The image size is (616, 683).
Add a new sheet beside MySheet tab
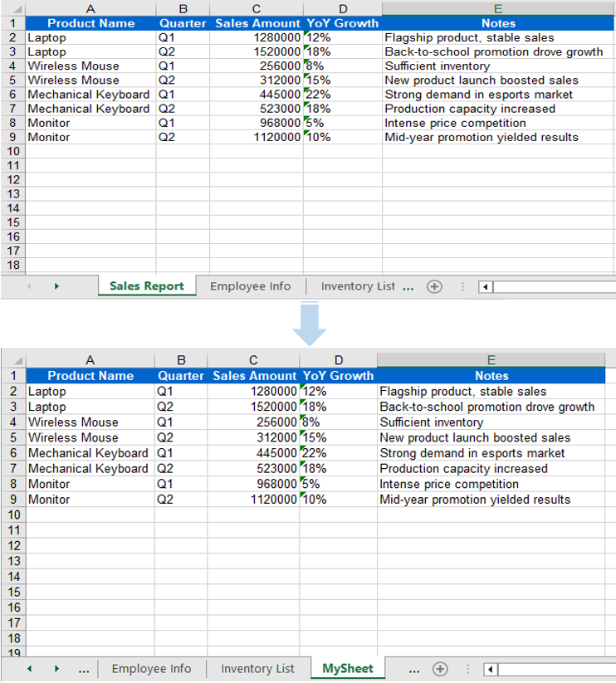tap(440, 669)
